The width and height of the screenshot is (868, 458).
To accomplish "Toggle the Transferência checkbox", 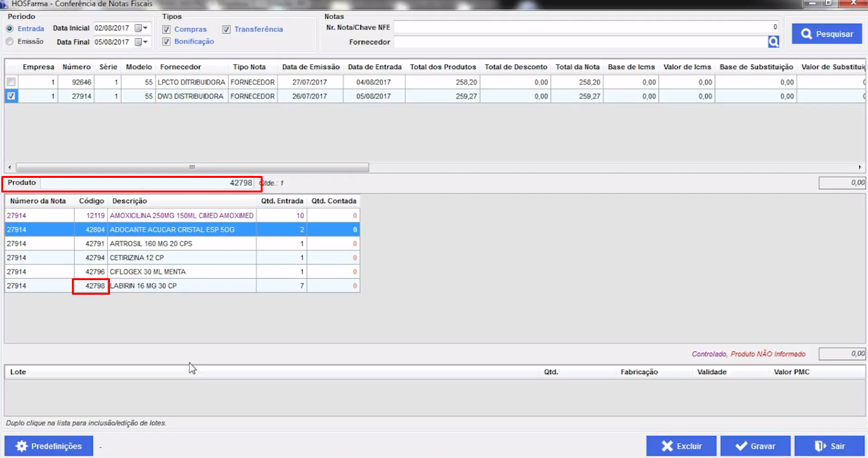I will (226, 29).
